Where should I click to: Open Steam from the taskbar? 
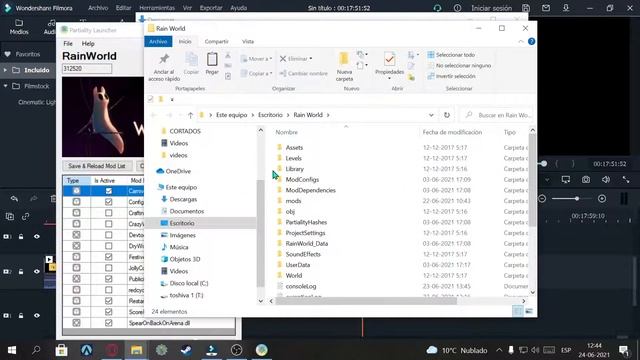pyautogui.click(x=187, y=350)
